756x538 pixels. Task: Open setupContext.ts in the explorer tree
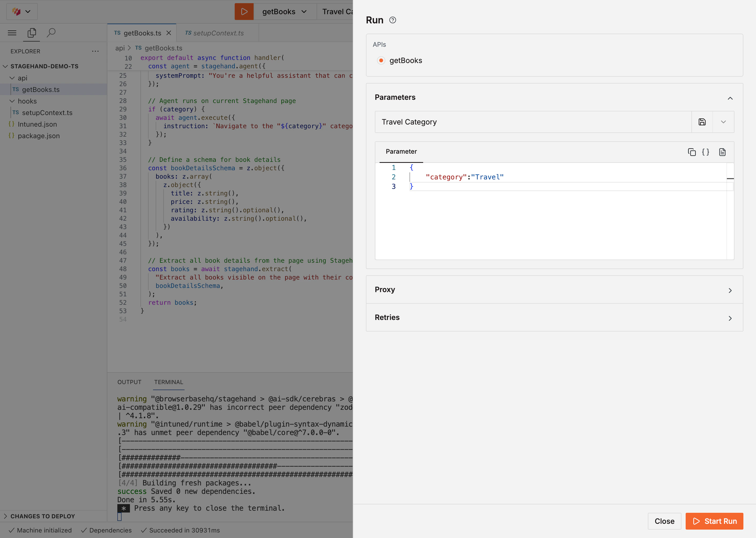click(x=47, y=113)
